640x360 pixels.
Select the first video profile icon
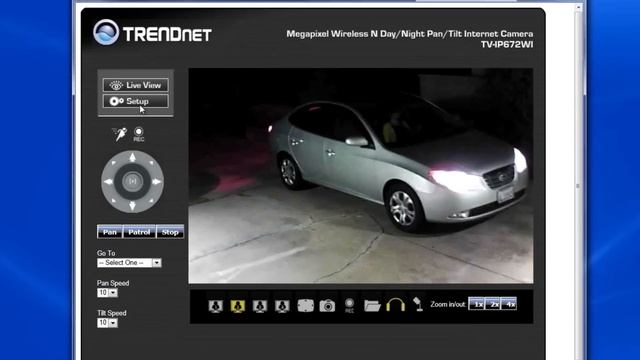pos(216,306)
